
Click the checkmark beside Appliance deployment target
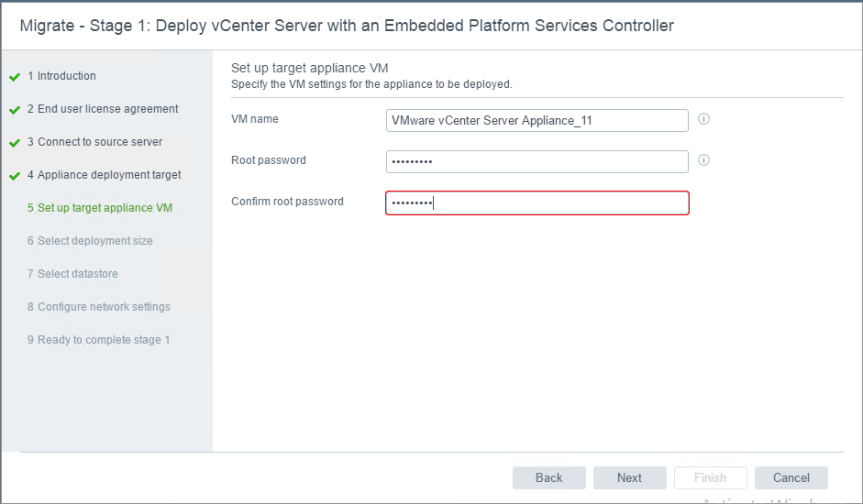pyautogui.click(x=15, y=176)
